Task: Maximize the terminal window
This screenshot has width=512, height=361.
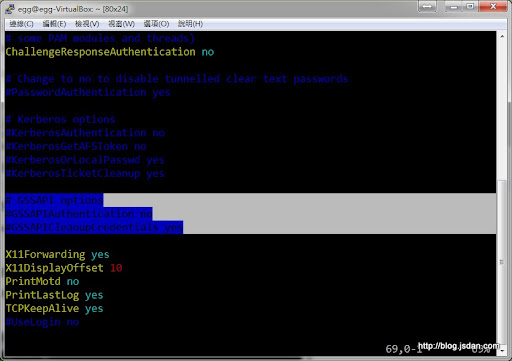Action: pyautogui.click(x=470, y=6)
